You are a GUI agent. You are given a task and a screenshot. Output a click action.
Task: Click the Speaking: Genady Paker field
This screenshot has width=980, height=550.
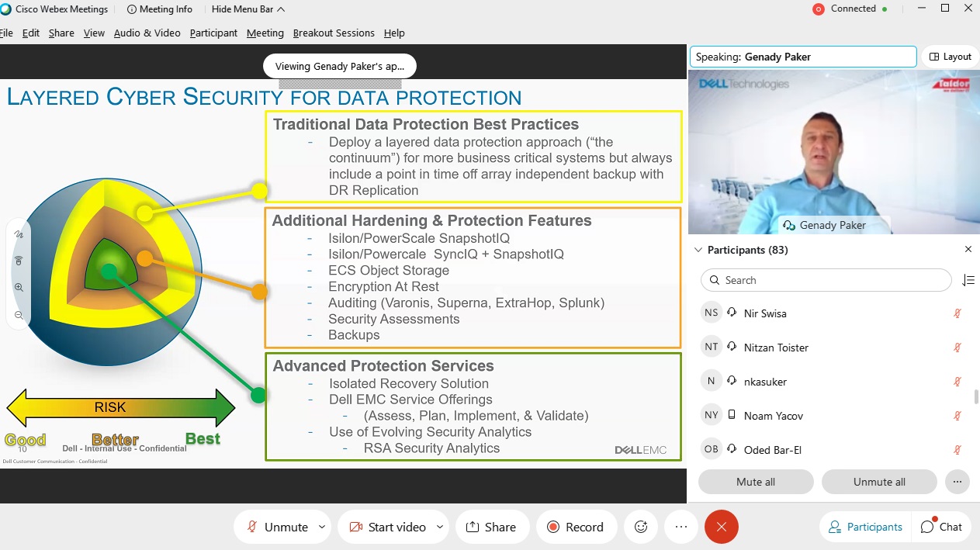(x=803, y=57)
